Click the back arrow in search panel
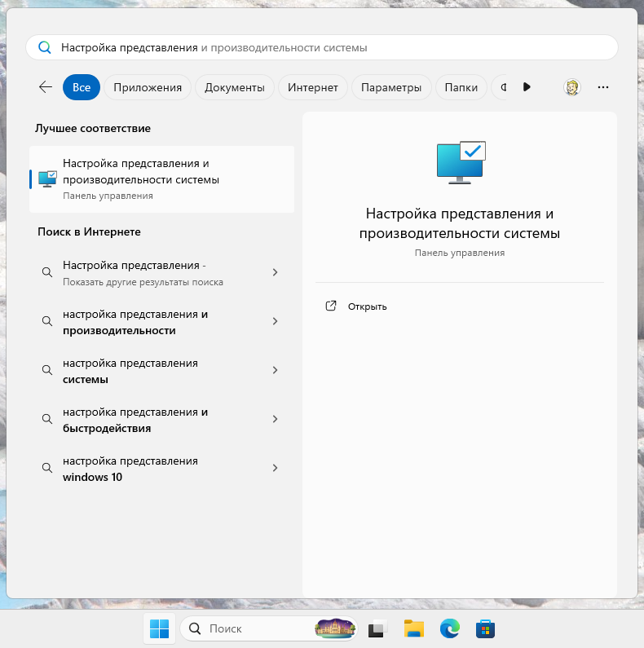This screenshot has width=644, height=648. (46, 87)
